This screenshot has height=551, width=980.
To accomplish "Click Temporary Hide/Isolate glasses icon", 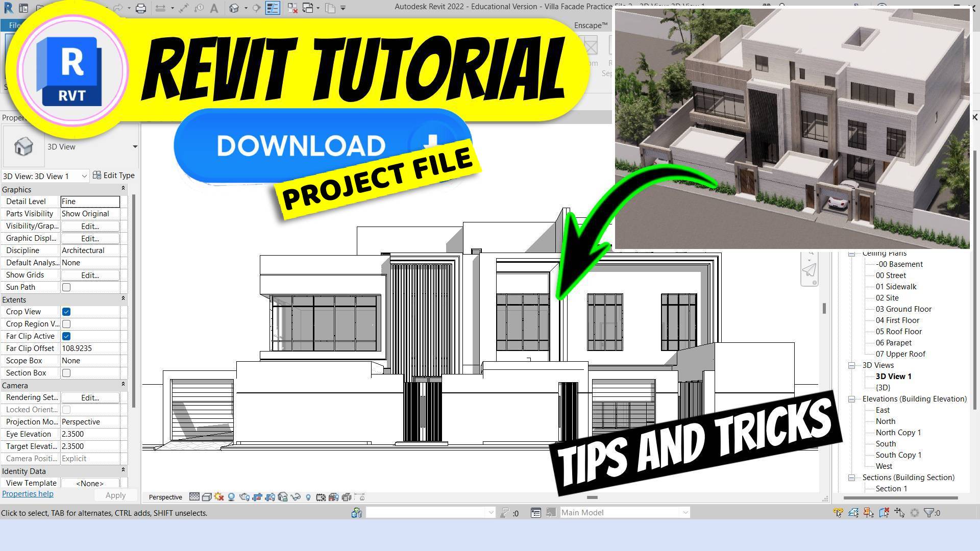I will 296,497.
